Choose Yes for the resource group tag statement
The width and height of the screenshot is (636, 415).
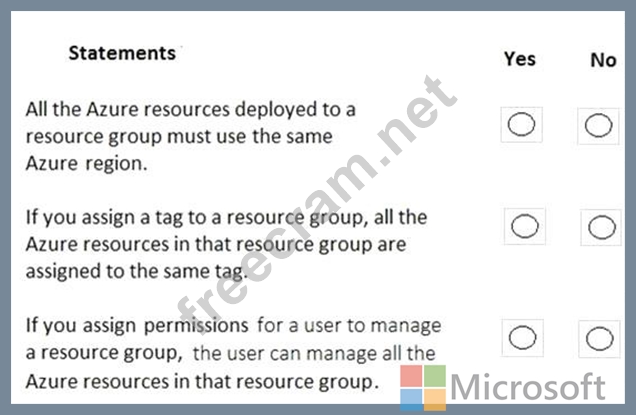[525, 226]
